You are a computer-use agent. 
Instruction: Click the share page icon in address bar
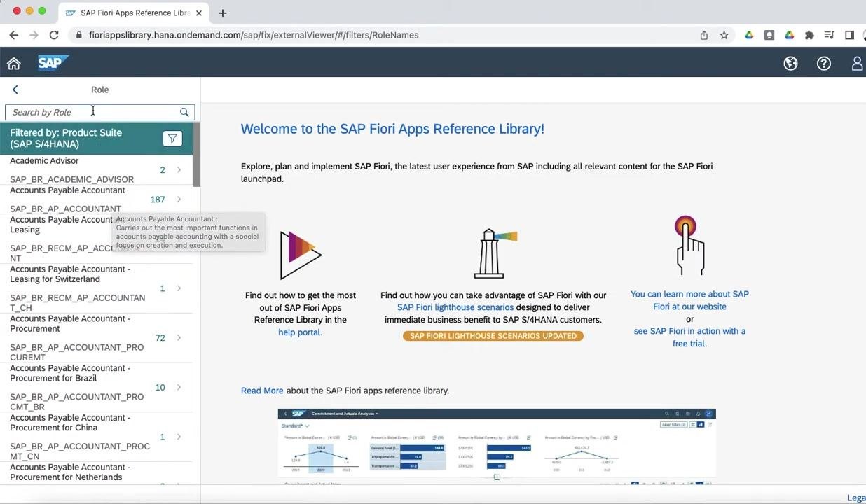(704, 35)
